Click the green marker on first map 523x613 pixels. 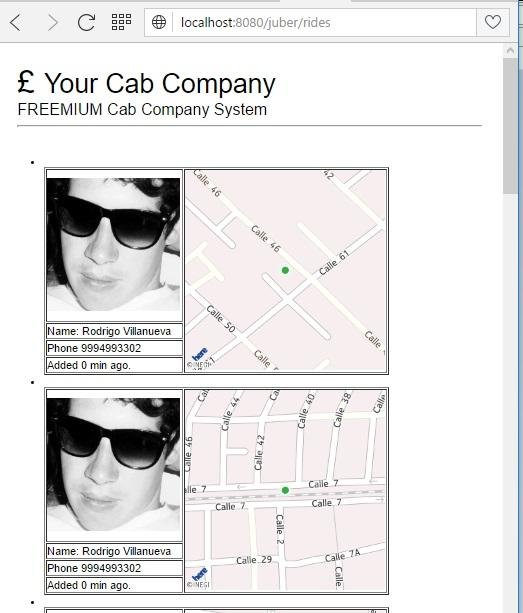(285, 270)
